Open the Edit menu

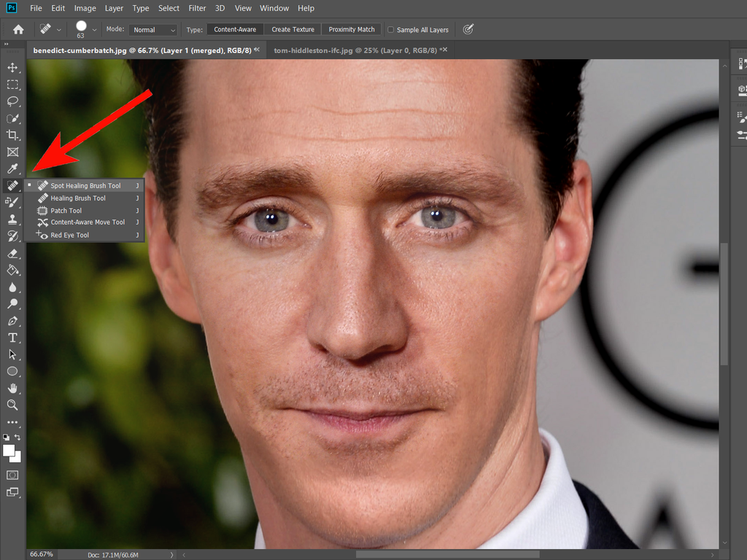58,8
